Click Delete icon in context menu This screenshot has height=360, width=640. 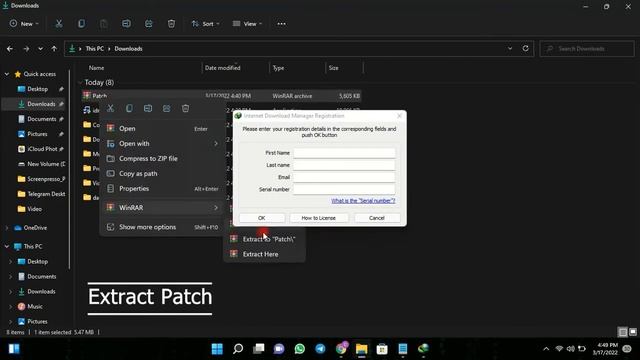(185, 108)
